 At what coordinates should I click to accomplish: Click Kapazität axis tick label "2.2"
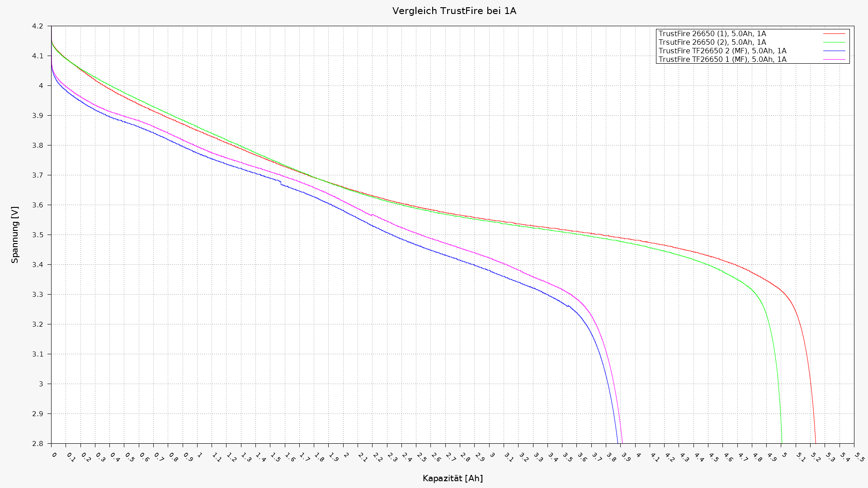click(377, 457)
